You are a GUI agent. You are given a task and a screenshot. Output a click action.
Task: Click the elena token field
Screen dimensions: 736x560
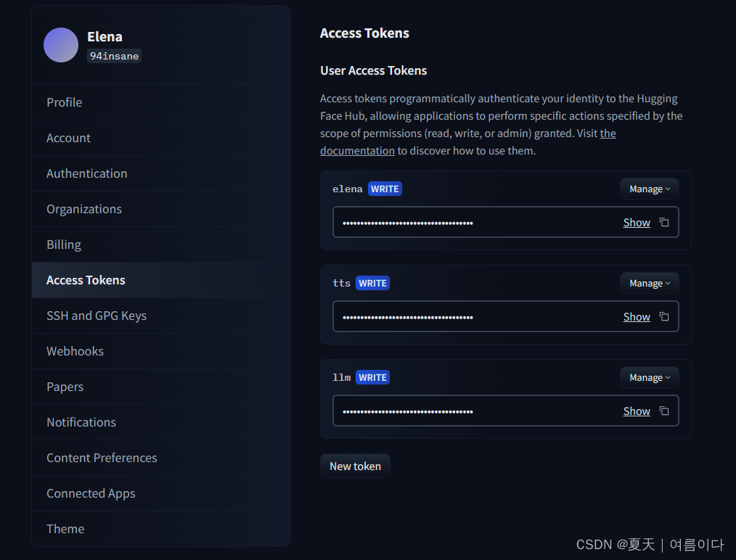505,222
